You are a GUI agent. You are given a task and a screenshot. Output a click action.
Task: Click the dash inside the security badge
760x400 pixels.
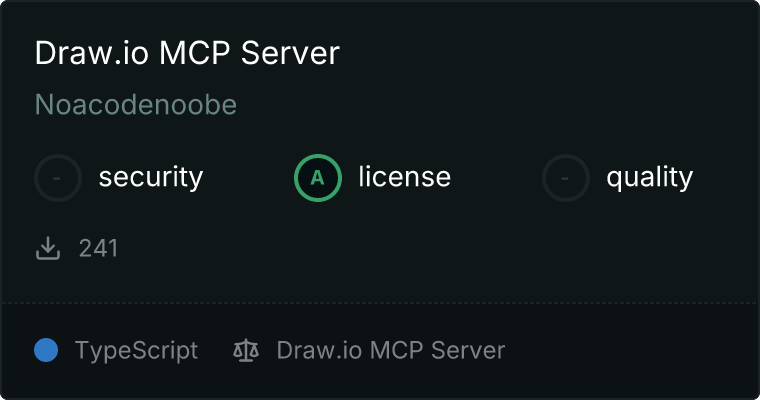[x=57, y=178]
